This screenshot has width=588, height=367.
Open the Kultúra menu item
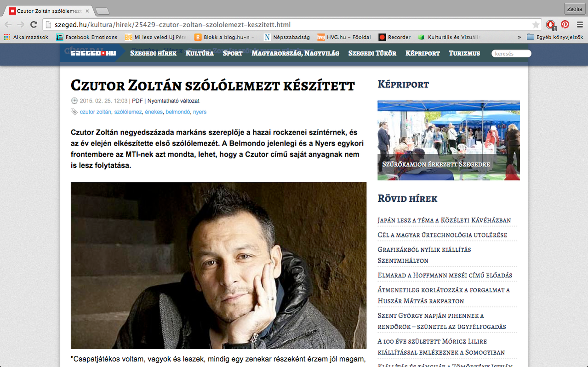(x=200, y=53)
